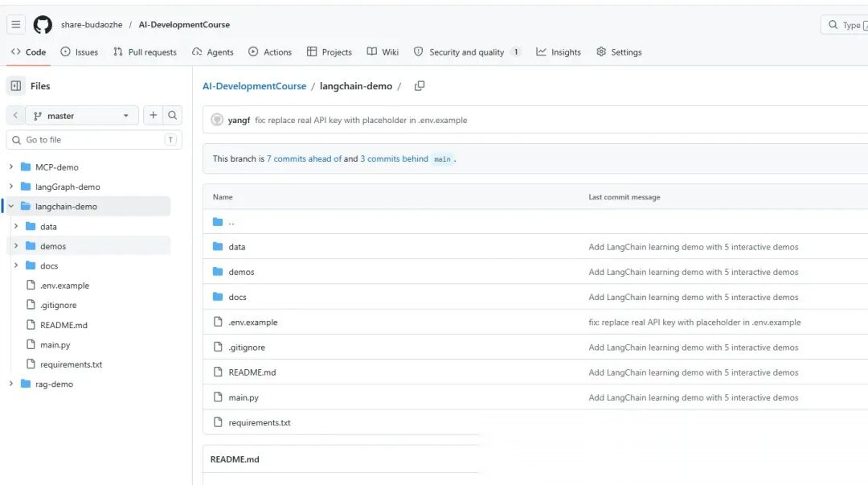Switch to the Code tab
The width and height of the screenshot is (868, 485).
(28, 51)
